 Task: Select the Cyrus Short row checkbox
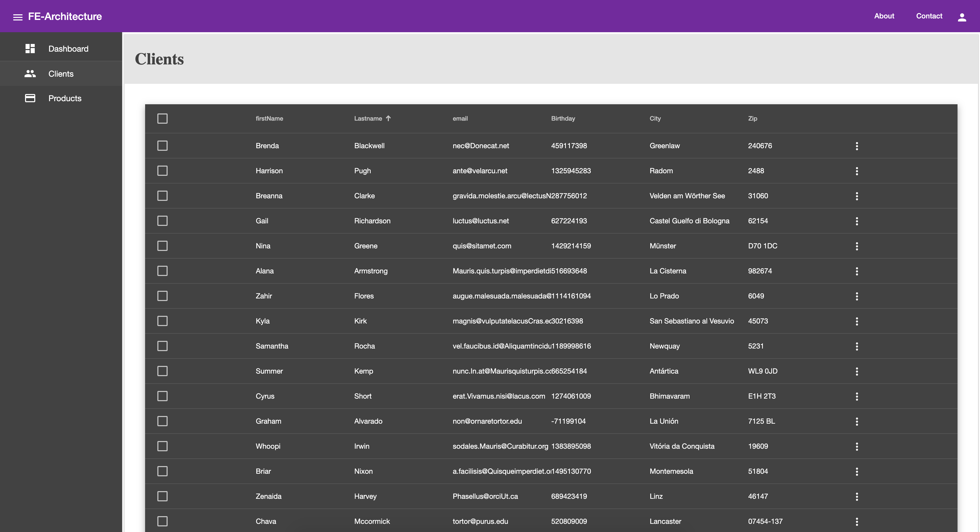pos(162,396)
